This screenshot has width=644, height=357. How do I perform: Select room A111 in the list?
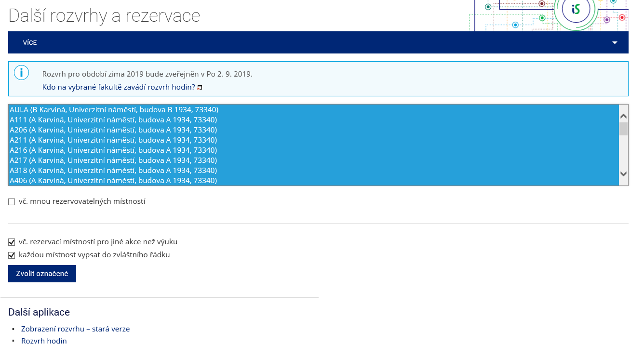click(313, 119)
